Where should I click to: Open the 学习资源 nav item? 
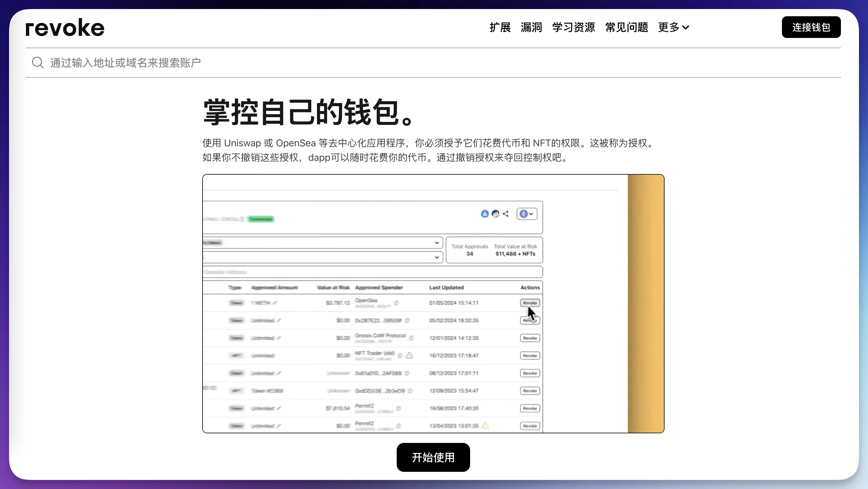coord(574,27)
